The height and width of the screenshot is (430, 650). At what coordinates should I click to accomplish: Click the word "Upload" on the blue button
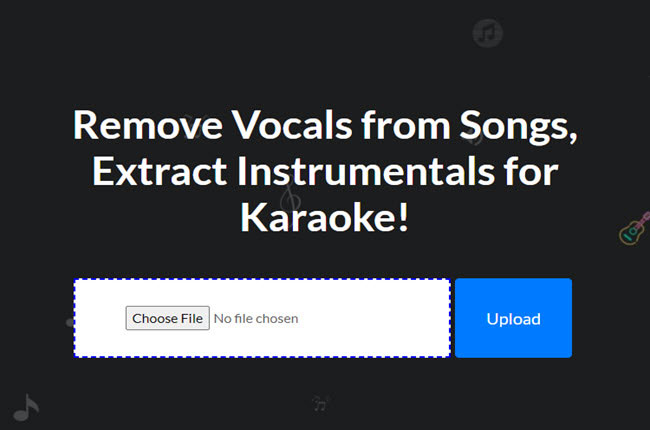pos(513,319)
